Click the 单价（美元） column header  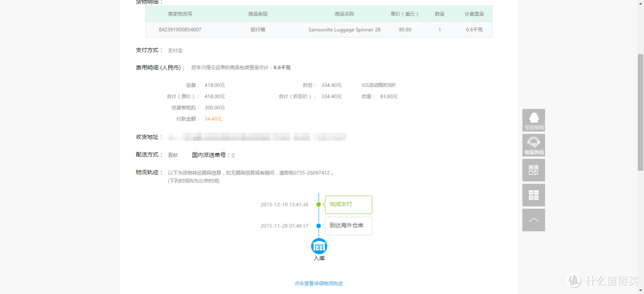[x=404, y=14]
